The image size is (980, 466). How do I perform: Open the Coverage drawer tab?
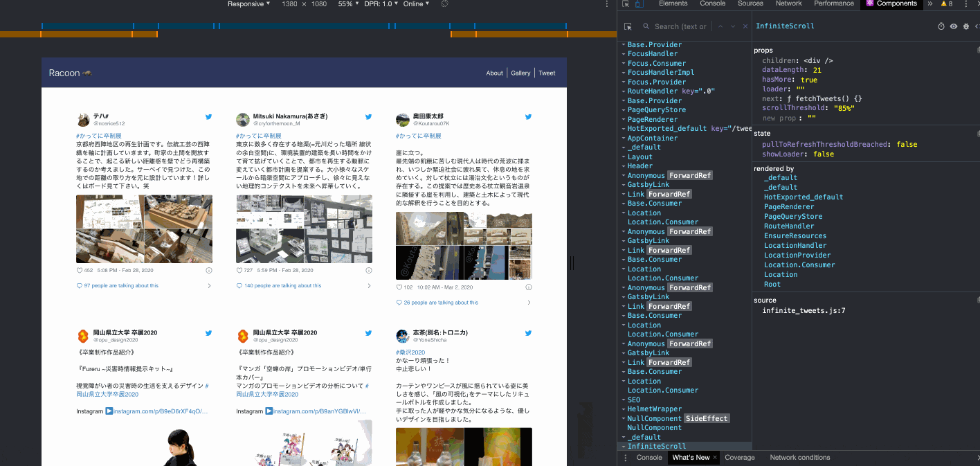click(x=740, y=458)
